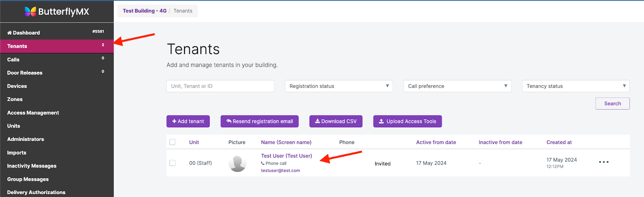Open Door Releases in sidebar

pyautogui.click(x=25, y=73)
